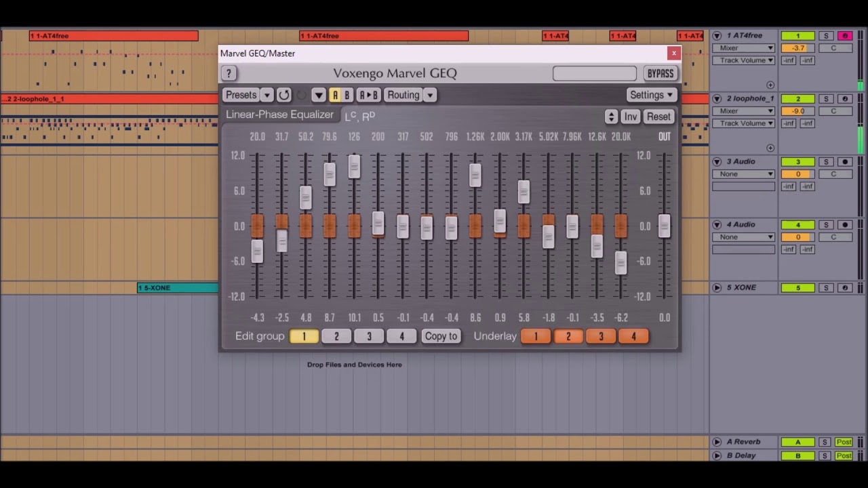Viewport: 868px width, 488px height.
Task: Add automation lane with track 2 plus icon
Action: click(770, 148)
